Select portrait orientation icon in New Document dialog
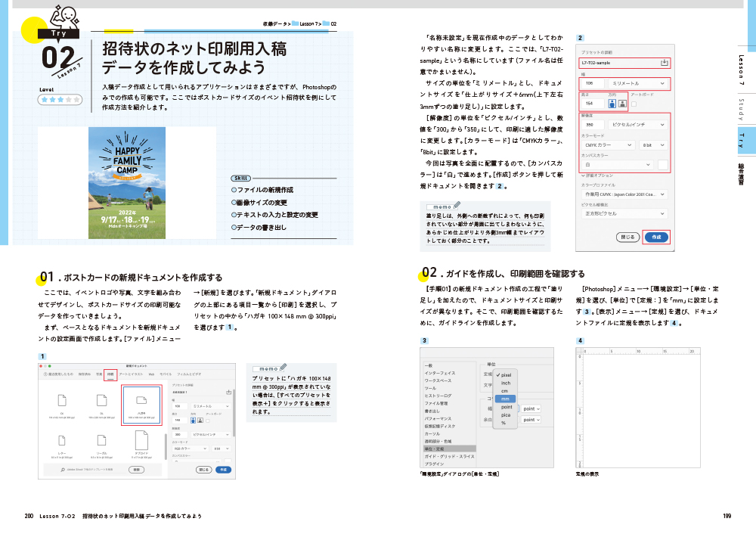This screenshot has height=534, width=756. [x=193, y=420]
